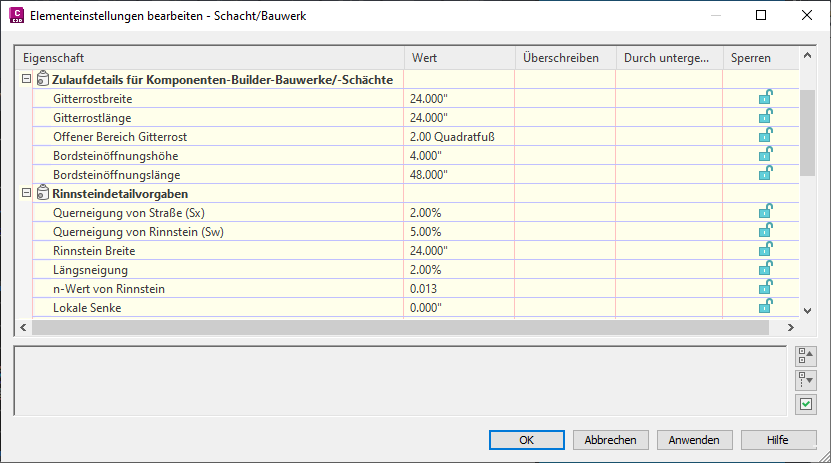
Task: Collapse the Rinnsteindetailvorgaben group
Action: tap(26, 193)
